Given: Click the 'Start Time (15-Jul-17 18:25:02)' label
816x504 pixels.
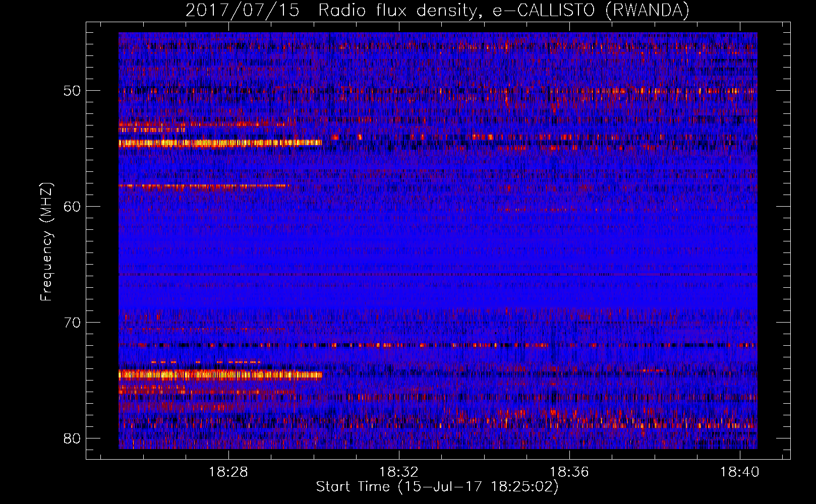Looking at the screenshot, I should [437, 487].
